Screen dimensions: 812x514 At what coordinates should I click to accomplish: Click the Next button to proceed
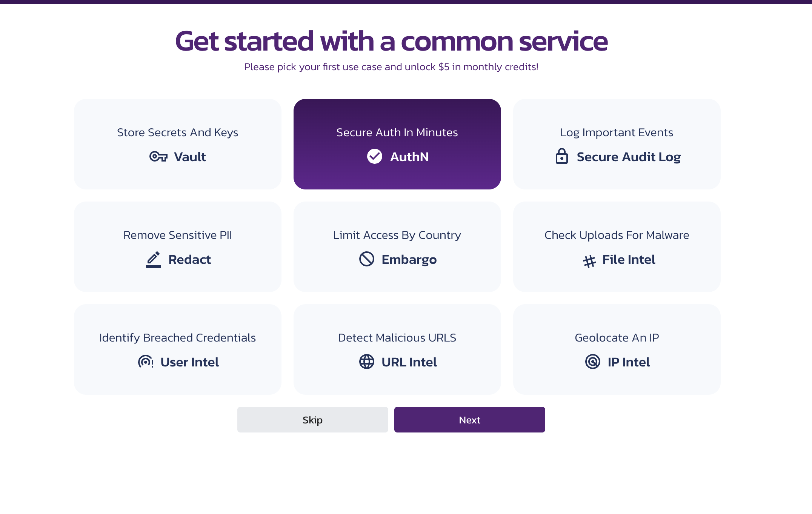coord(469,419)
